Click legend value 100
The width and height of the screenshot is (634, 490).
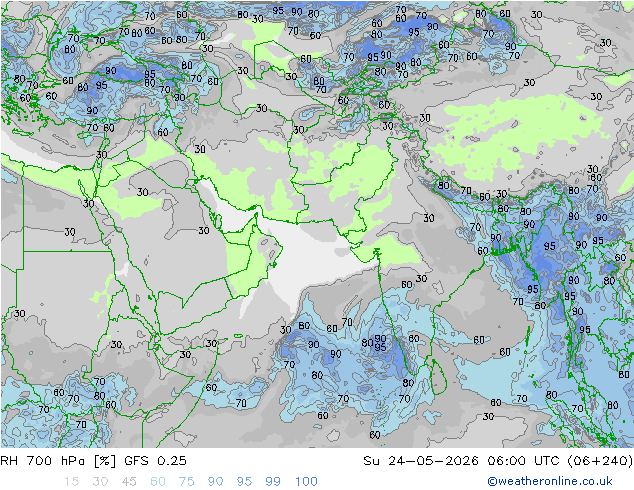coord(306,481)
